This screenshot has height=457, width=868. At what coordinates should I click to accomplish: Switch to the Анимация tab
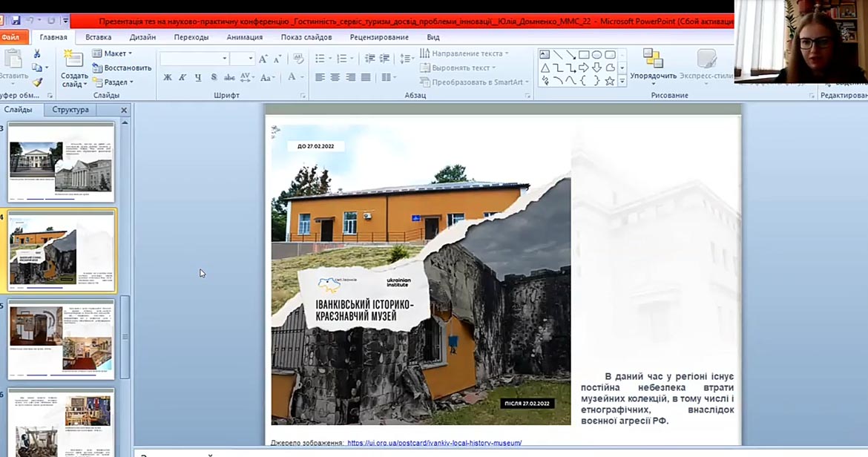[x=245, y=37]
